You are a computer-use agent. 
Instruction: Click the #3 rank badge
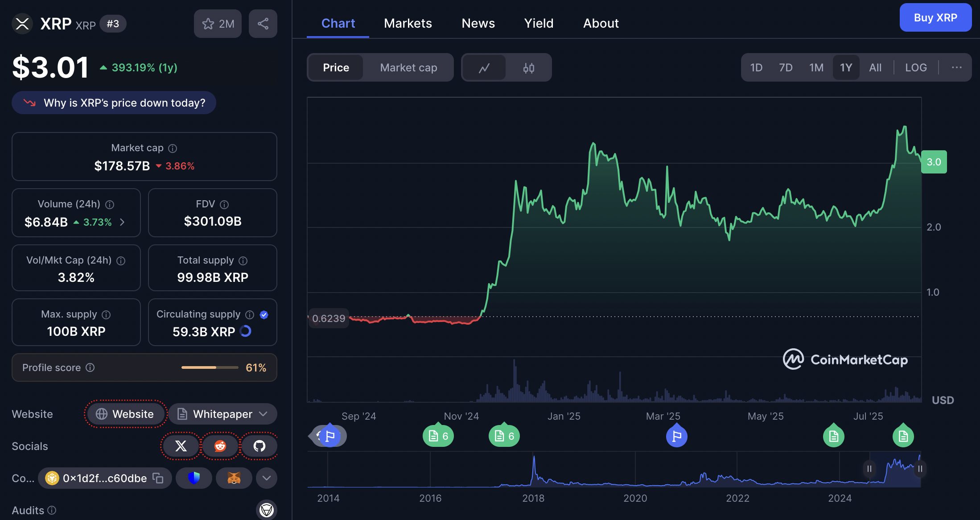113,24
